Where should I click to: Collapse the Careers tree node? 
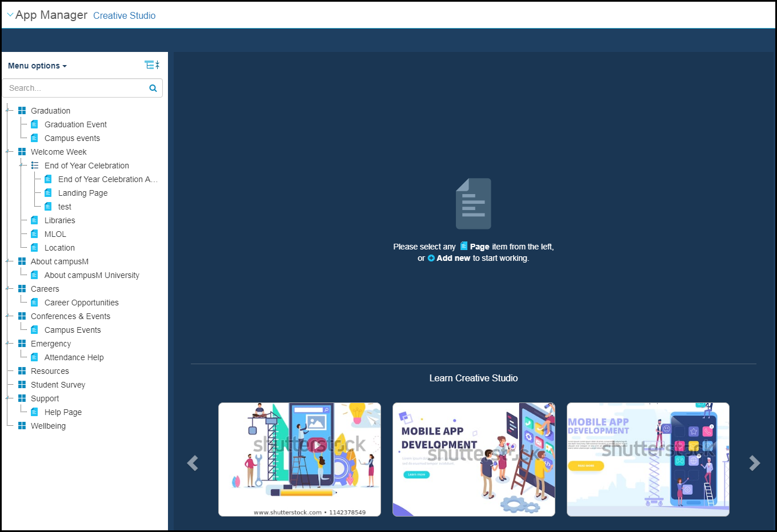(x=7, y=288)
